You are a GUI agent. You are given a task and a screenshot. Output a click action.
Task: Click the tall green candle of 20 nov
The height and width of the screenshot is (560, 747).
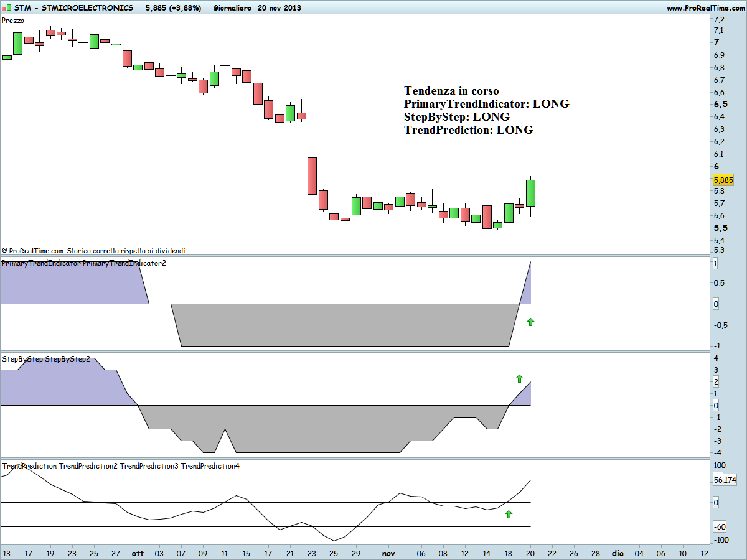(530, 193)
